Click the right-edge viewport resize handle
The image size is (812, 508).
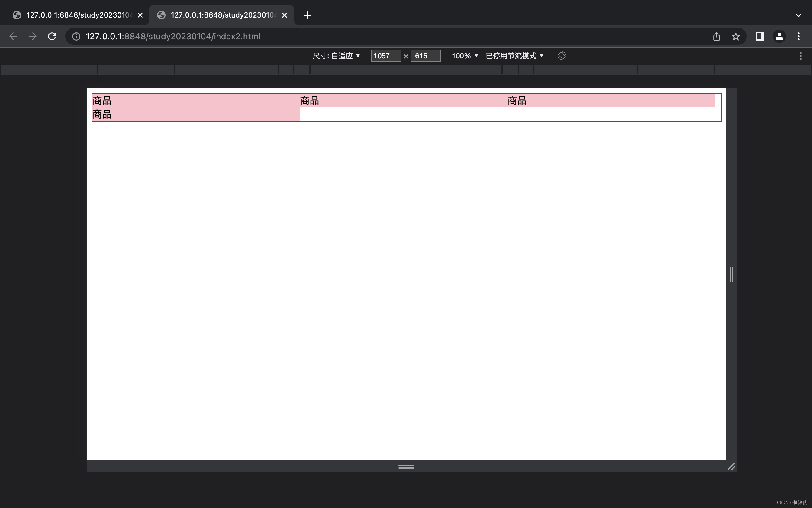pyautogui.click(x=731, y=275)
